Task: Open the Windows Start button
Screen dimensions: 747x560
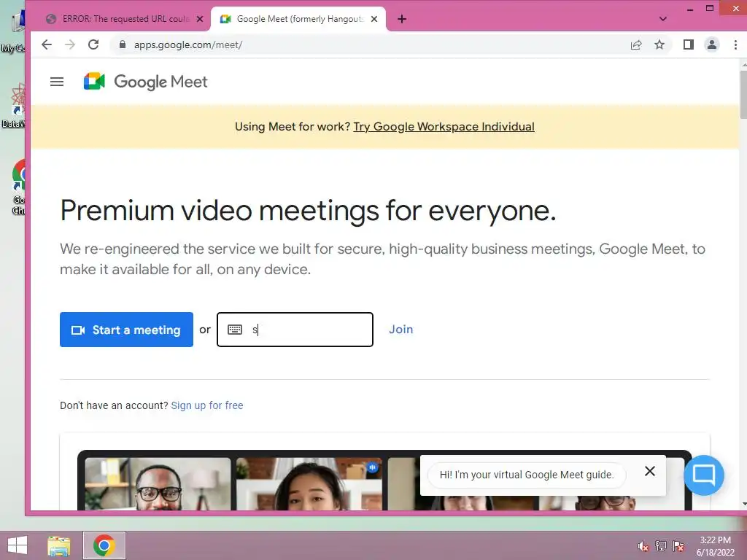Action: click(18, 545)
